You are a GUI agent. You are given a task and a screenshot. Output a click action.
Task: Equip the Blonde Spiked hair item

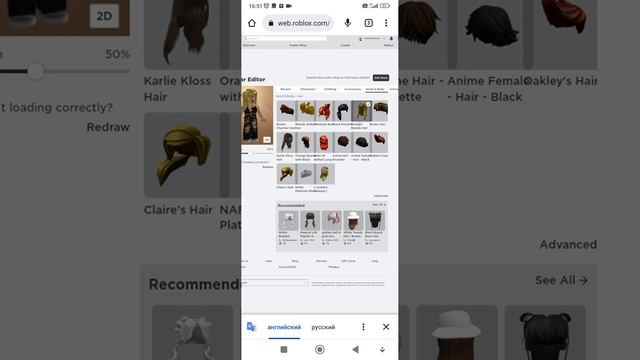pyautogui.click(x=305, y=111)
